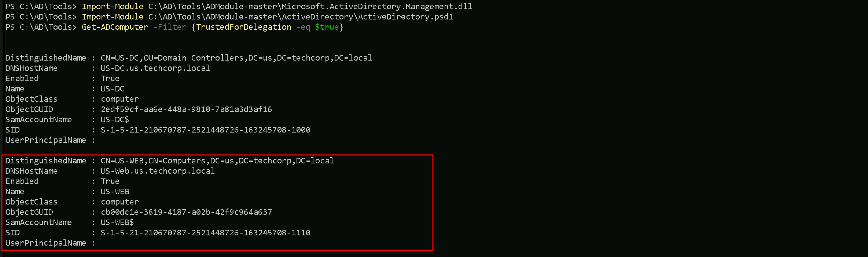
Task: Click the US-DC Enabled True value
Action: [x=110, y=79]
